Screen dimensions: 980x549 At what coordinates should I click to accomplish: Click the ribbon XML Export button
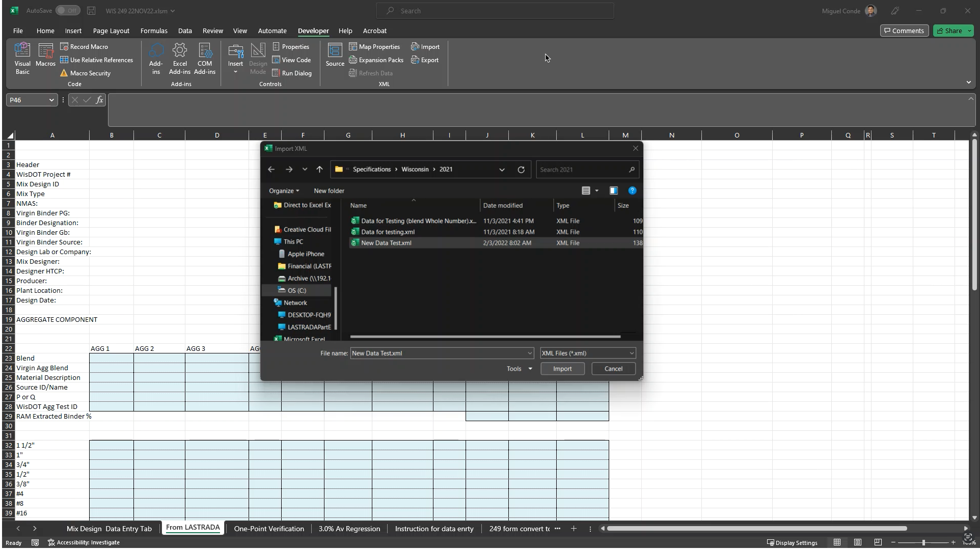pos(425,60)
